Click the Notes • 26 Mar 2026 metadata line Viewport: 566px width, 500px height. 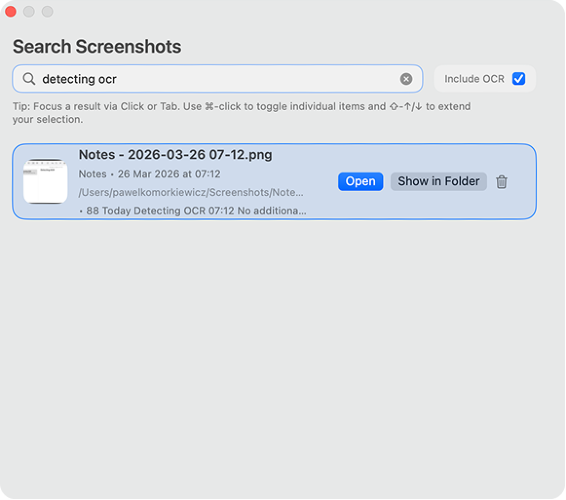tap(149, 174)
